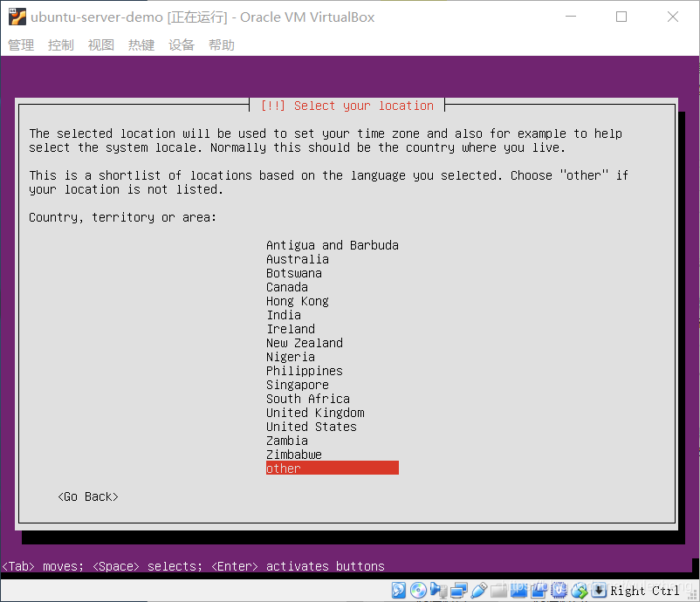
Task: Select India in the country list
Action: pyautogui.click(x=333, y=315)
